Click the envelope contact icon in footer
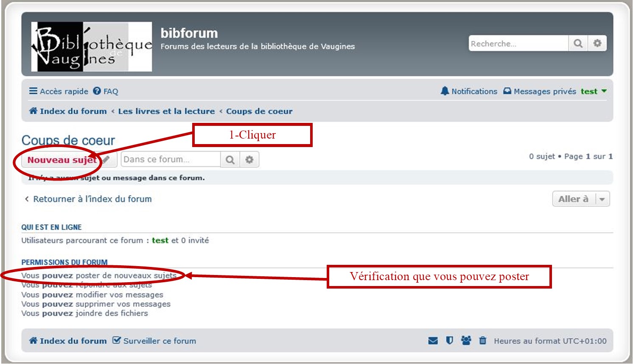Viewport: 633px width, 364px height. coord(433,341)
